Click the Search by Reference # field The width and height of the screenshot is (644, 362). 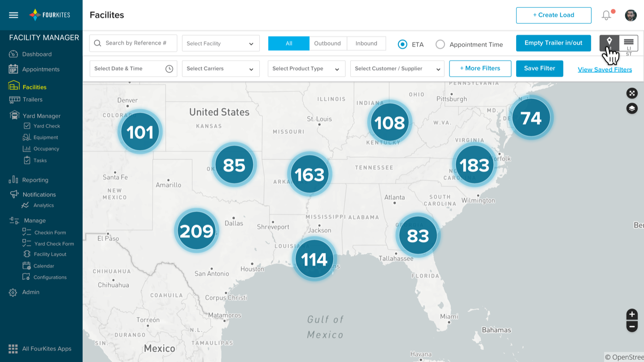pos(133,43)
